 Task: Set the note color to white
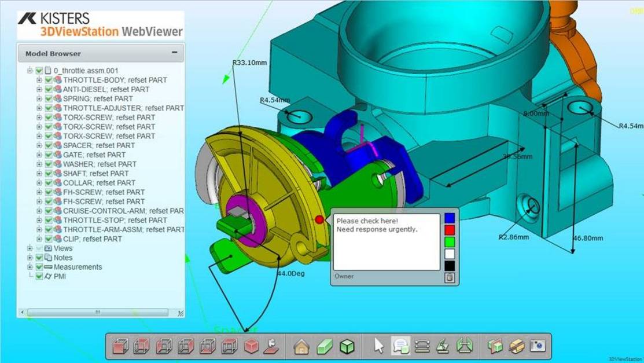(450, 254)
